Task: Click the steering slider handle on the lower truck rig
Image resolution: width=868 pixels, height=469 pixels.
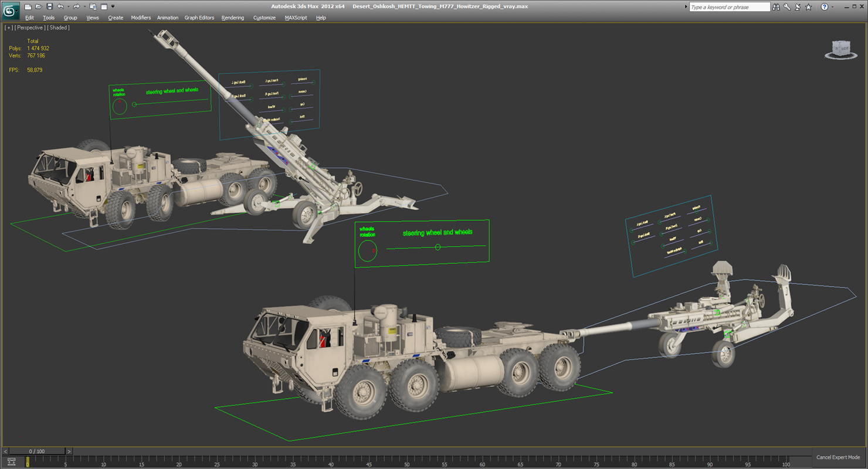Action: click(x=438, y=247)
